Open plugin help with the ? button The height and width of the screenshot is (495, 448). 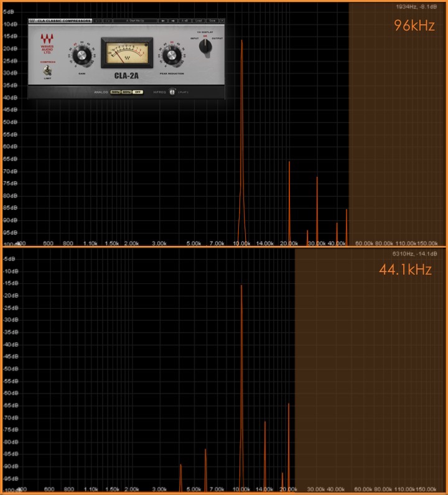point(222,21)
